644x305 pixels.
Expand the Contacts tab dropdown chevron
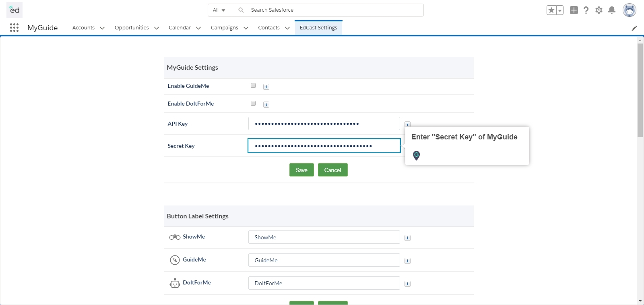[287, 28]
